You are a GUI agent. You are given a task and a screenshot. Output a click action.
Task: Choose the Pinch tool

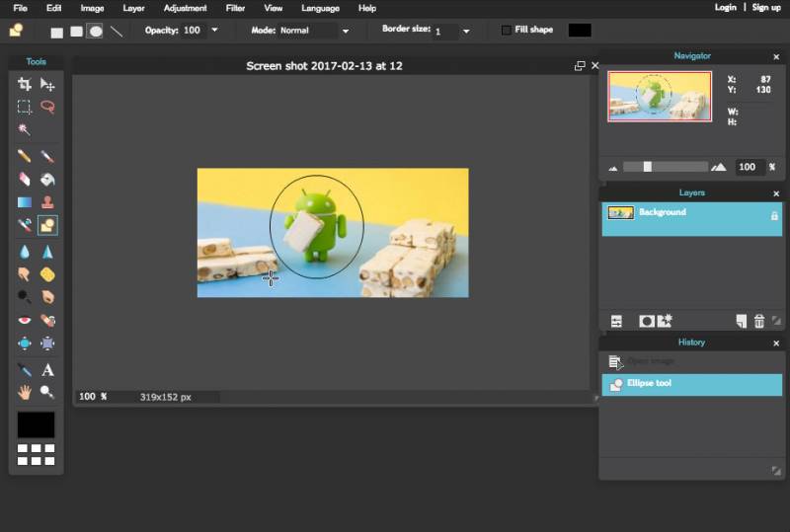[x=47, y=343]
